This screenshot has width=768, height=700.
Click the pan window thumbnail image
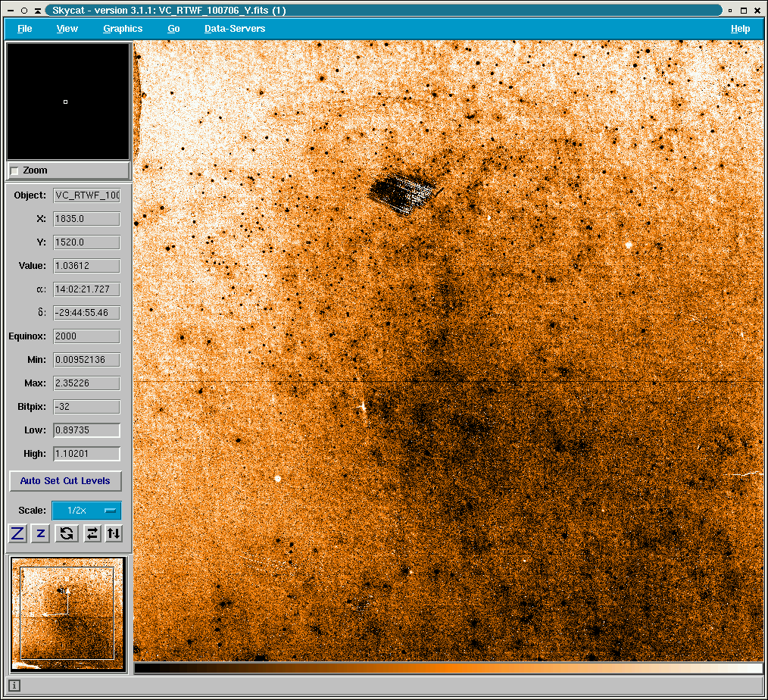[x=67, y=614]
